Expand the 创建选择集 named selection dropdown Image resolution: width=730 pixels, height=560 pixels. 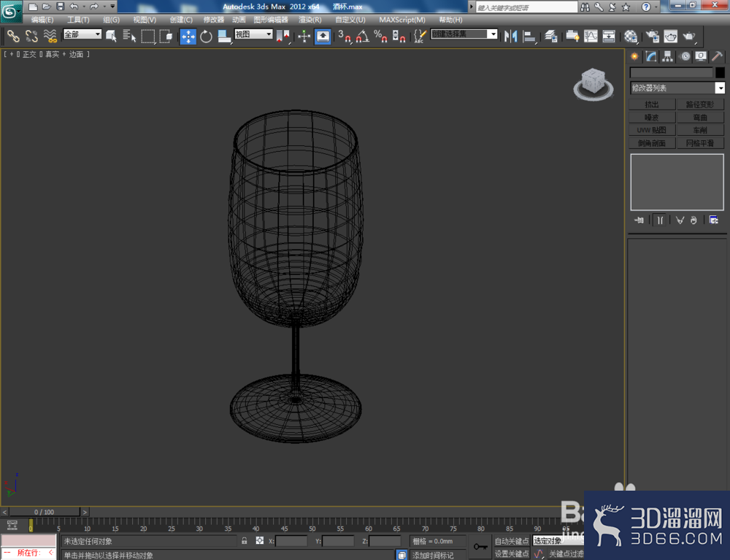[493, 34]
